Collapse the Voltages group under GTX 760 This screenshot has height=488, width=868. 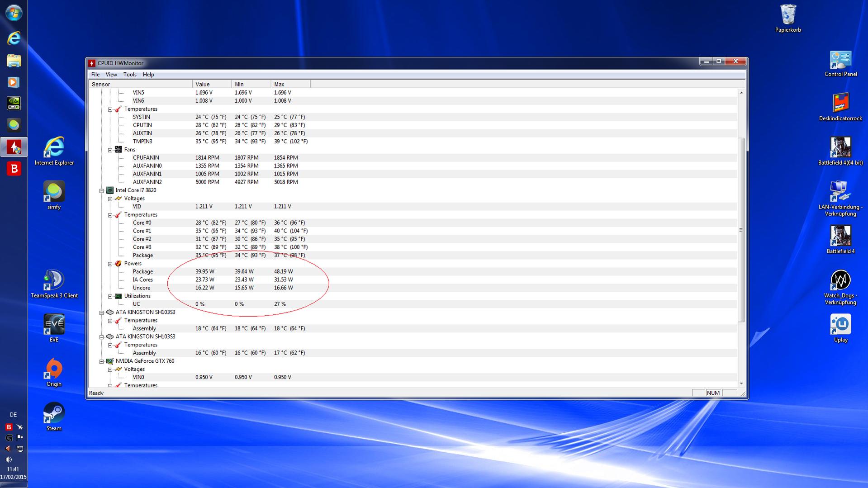pyautogui.click(x=110, y=370)
